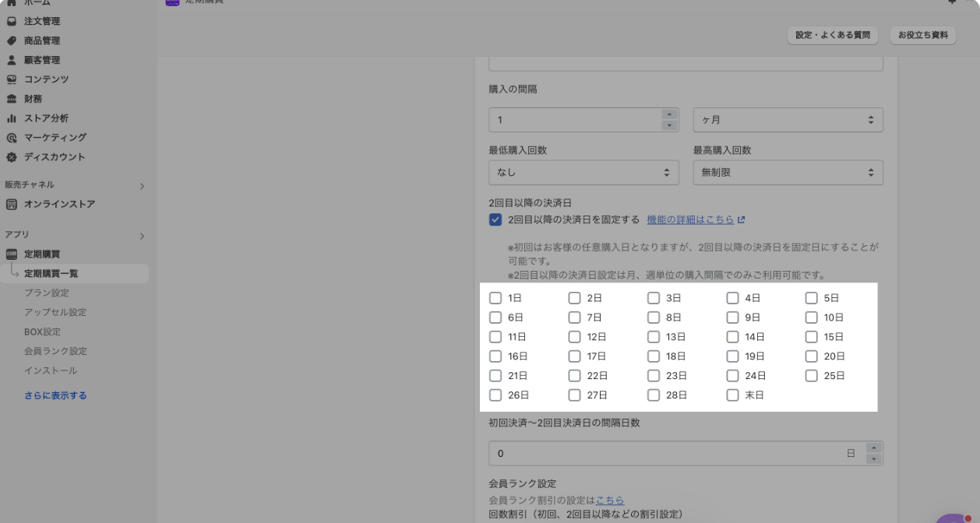Viewport: 980px width, 523px height.
Task: Click the マーケティング target icon
Action: coord(12,138)
